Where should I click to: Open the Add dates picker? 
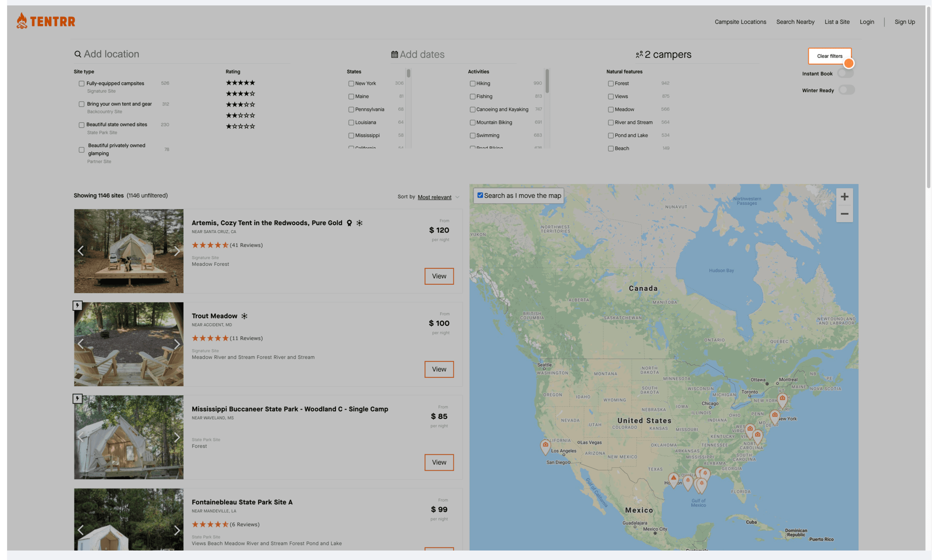(x=422, y=55)
